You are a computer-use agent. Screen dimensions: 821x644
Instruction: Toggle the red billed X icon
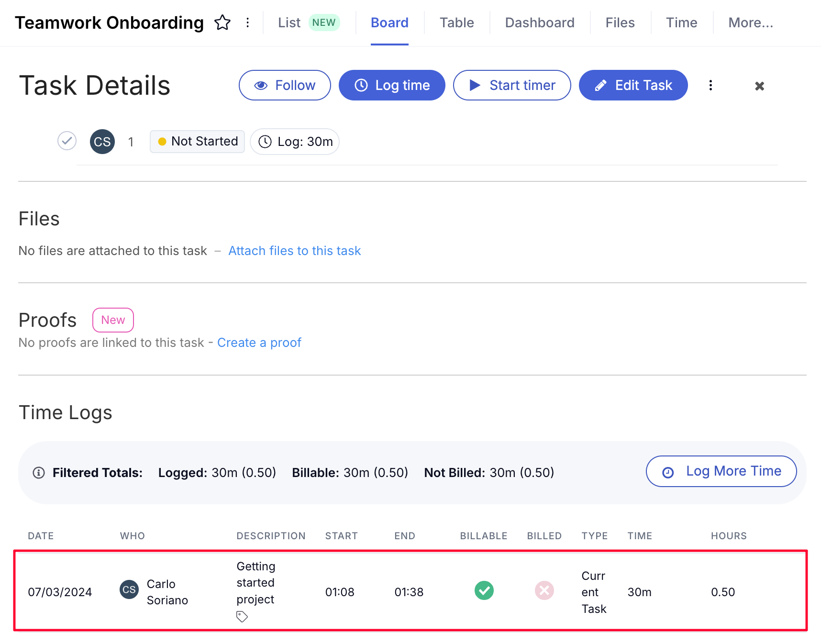point(544,590)
